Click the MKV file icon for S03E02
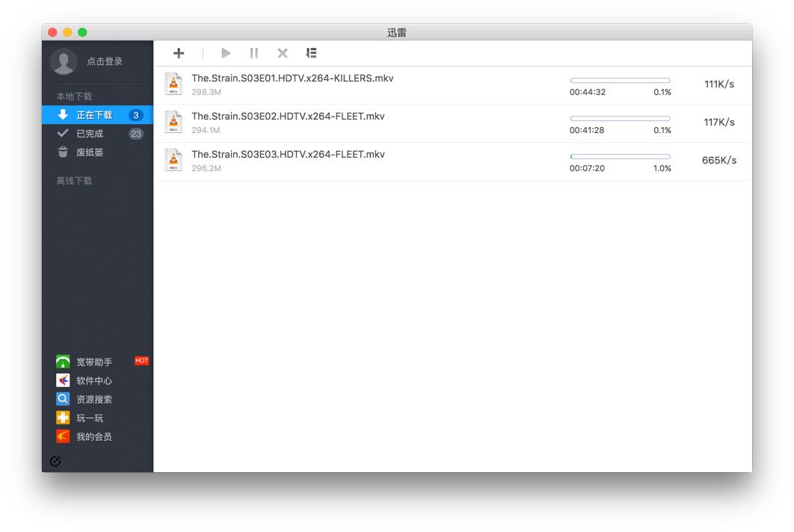794x532 pixels. point(173,122)
